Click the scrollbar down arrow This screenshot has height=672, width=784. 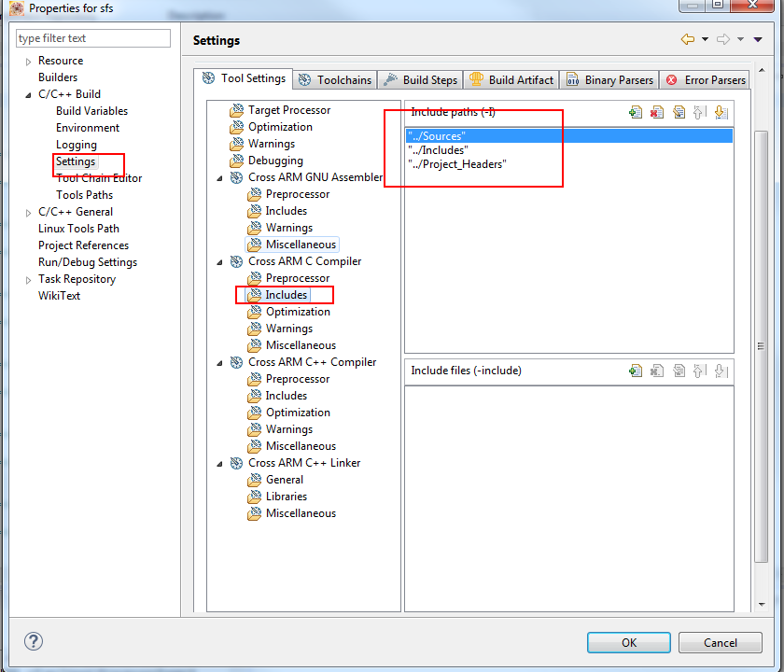click(762, 605)
